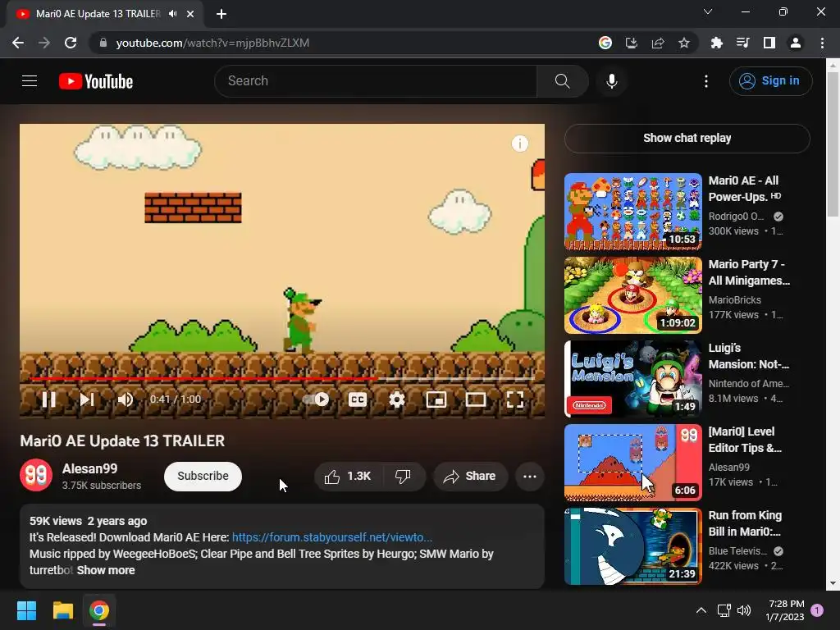Toggle closed captions on the player
Viewport: 840px width, 630px height.
point(358,399)
